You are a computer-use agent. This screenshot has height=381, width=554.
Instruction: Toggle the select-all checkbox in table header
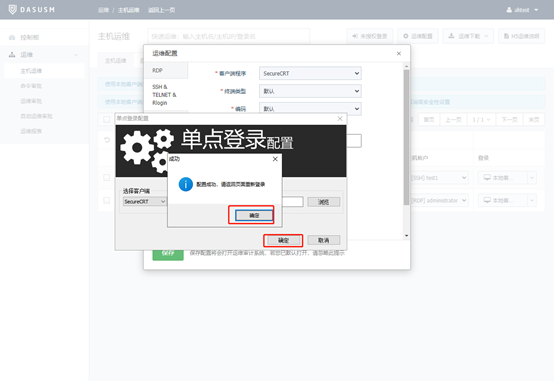tap(106, 119)
